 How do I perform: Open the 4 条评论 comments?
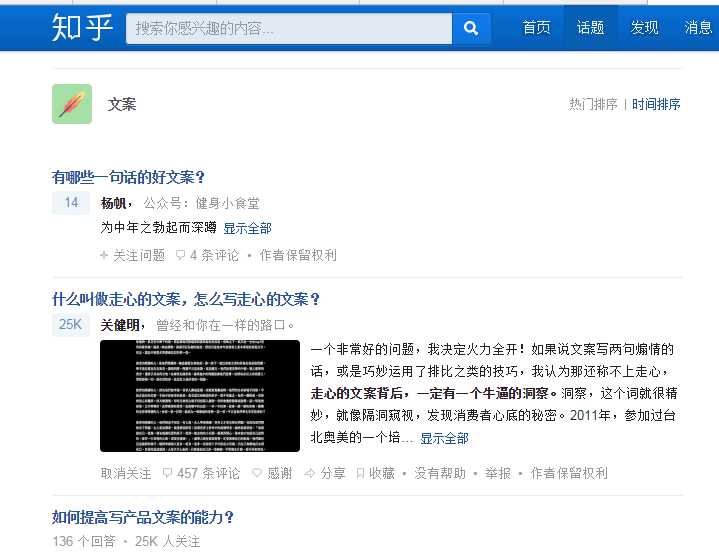point(207,255)
